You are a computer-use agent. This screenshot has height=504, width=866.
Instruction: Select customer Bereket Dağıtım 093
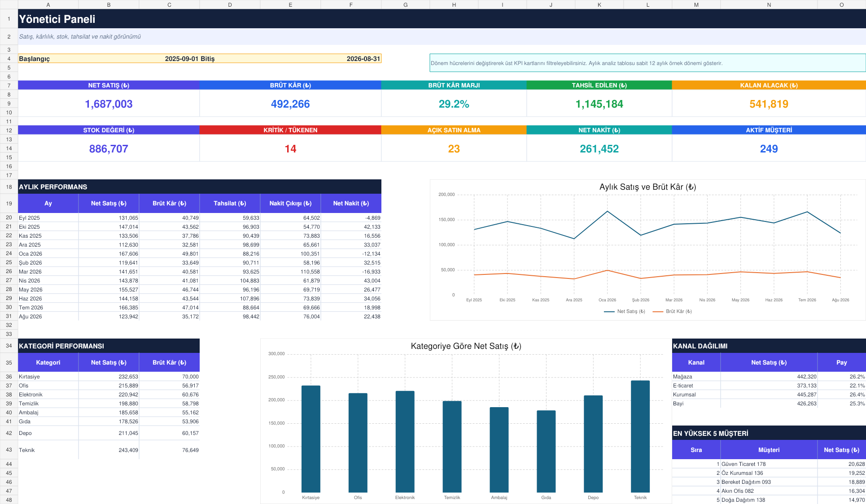(x=769, y=482)
